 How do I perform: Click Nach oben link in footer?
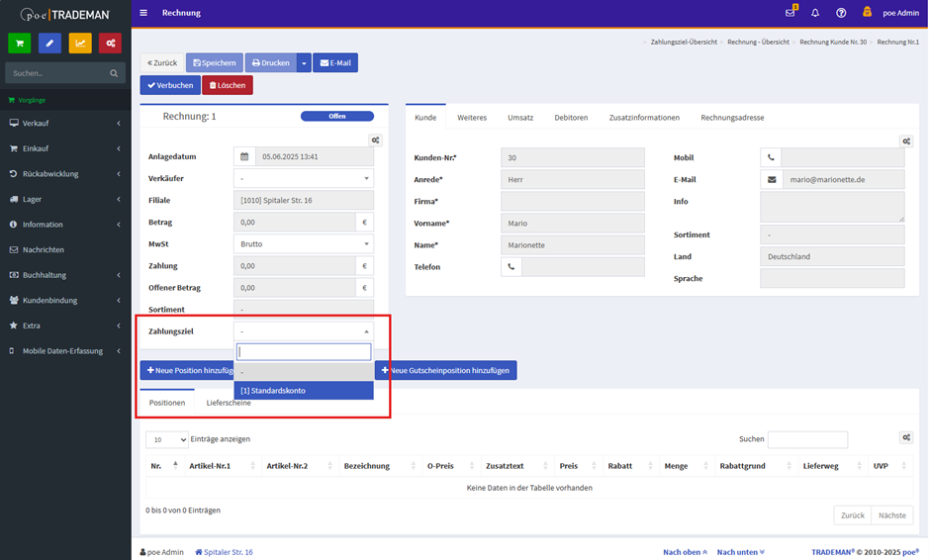685,552
